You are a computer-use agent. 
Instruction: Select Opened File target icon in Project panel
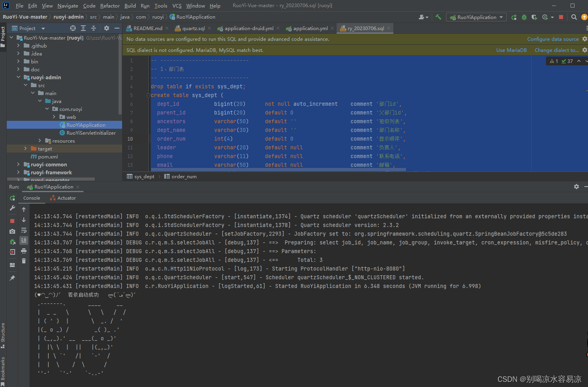[73, 28]
